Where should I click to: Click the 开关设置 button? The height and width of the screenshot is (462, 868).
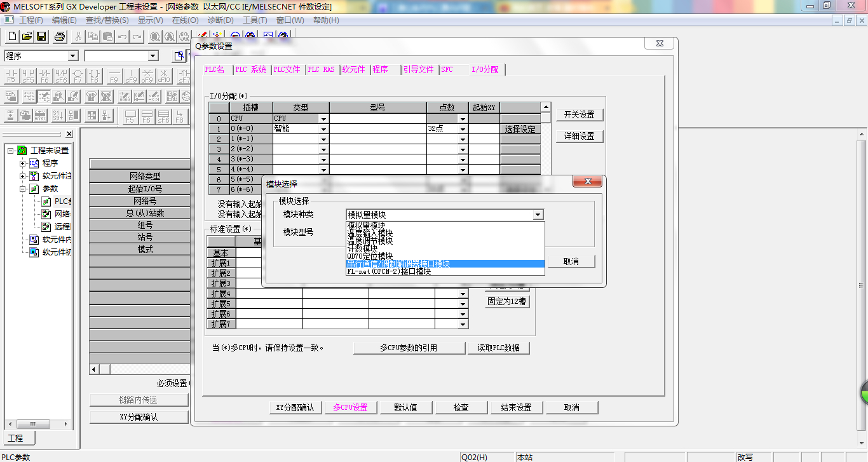click(x=579, y=115)
